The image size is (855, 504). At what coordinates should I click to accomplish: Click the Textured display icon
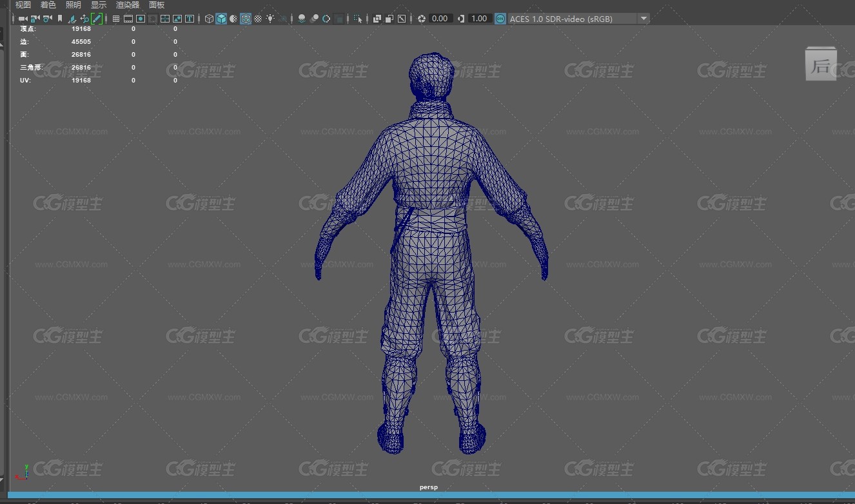[x=259, y=19]
